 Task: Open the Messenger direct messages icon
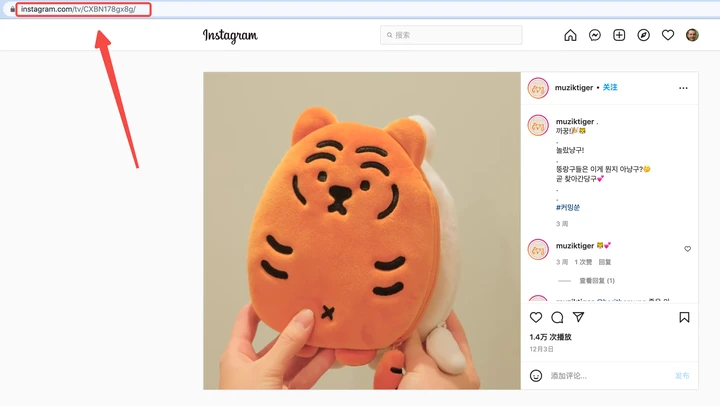pyautogui.click(x=595, y=35)
